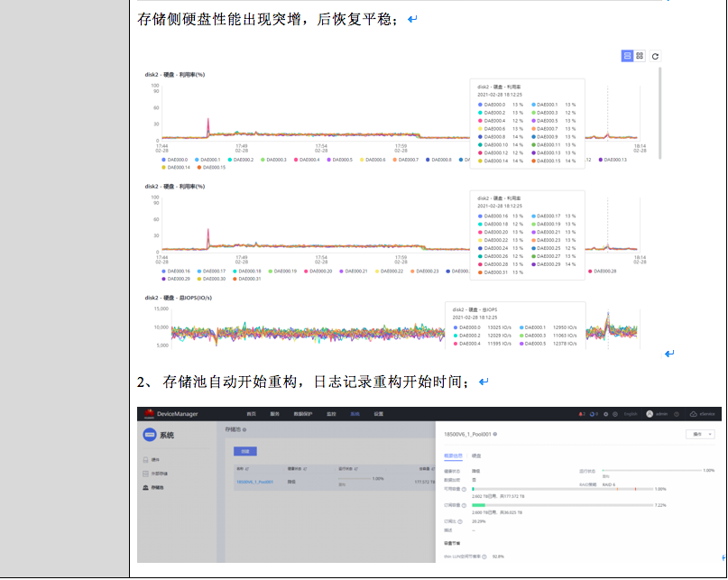Toggle DAE000.2 series in first chart legend

click(241, 160)
